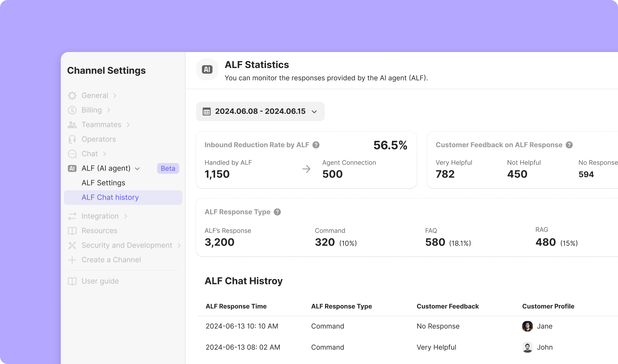Click help icon beside ALF Response Type
Screen dimensions: 618x364
pos(277,212)
